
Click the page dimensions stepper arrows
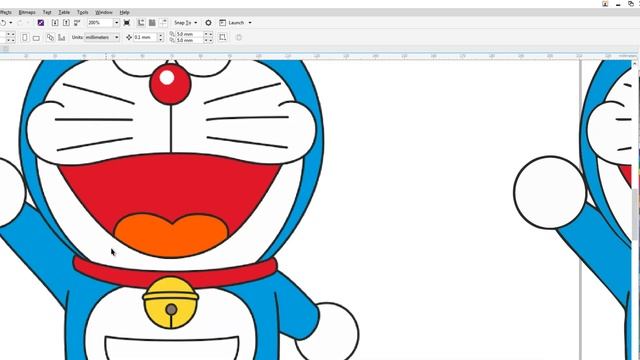(x=11, y=37)
